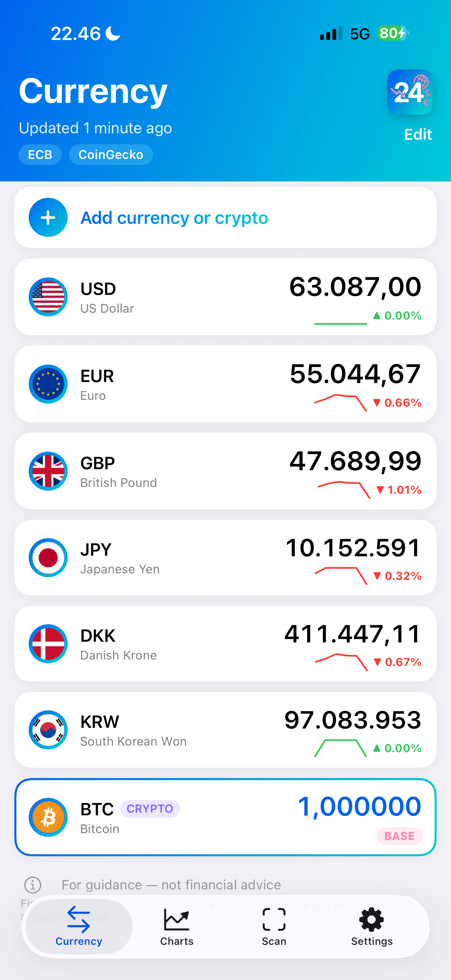451x980 pixels.
Task: Tap the Bitcoin logo icon
Action: click(48, 817)
